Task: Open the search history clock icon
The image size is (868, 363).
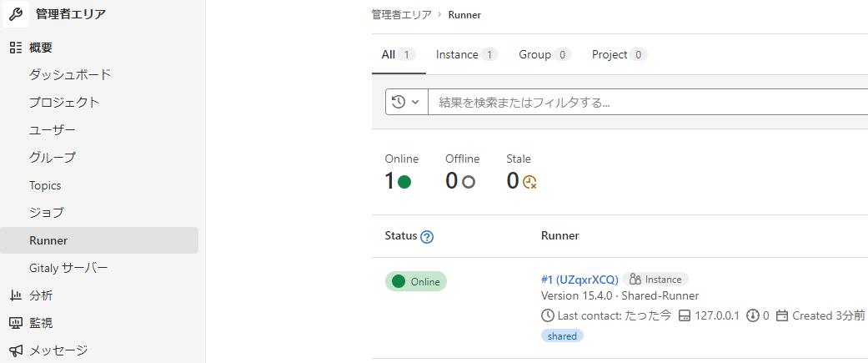Action: point(399,102)
